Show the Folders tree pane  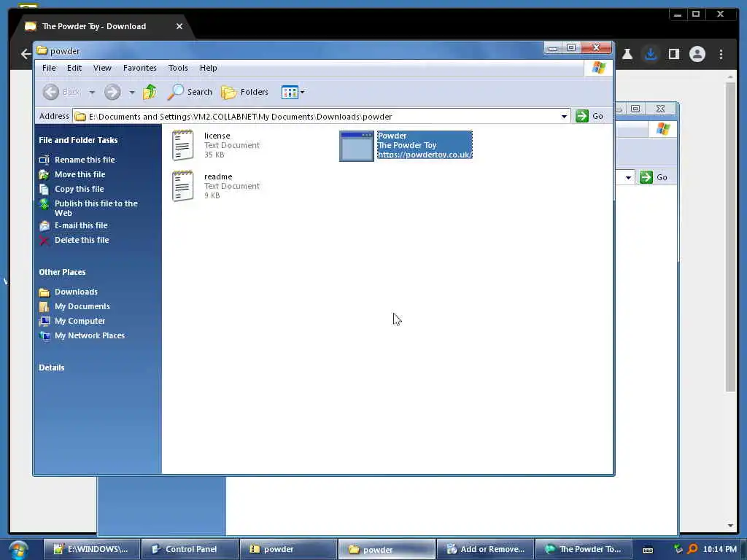245,92
